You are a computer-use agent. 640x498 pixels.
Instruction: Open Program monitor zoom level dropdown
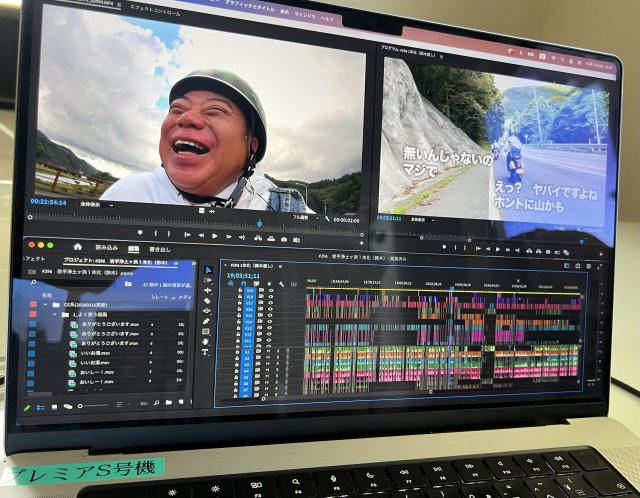coord(421,220)
